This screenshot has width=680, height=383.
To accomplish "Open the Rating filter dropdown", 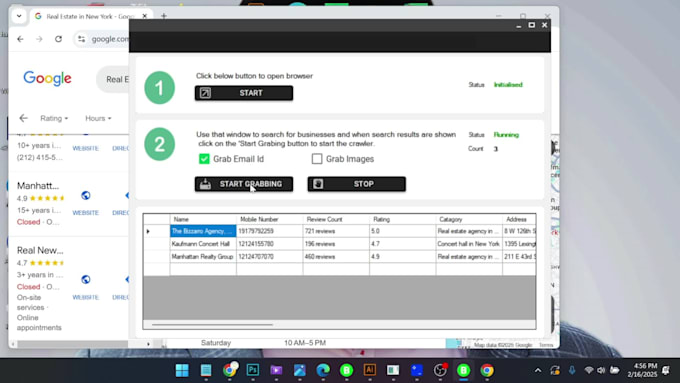I will point(54,118).
